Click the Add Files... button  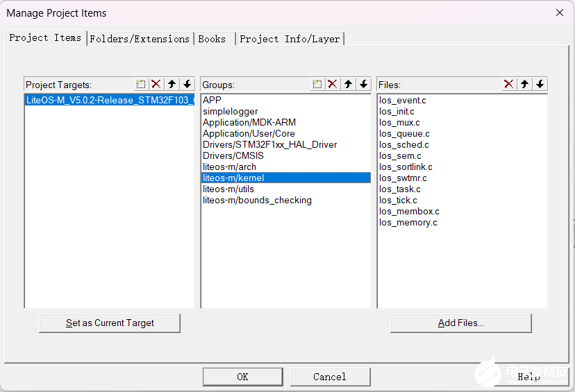point(461,323)
